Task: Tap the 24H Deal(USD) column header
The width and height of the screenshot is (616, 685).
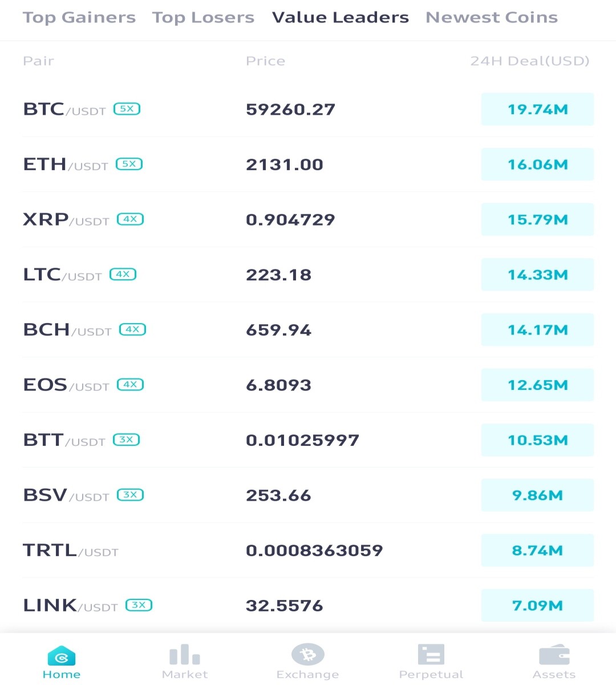Action: [x=530, y=61]
